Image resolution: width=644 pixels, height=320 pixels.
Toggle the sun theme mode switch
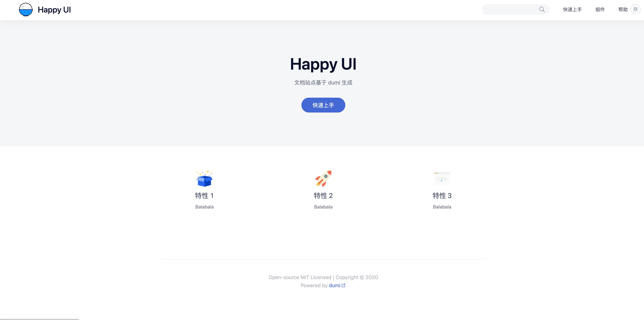[635, 9]
